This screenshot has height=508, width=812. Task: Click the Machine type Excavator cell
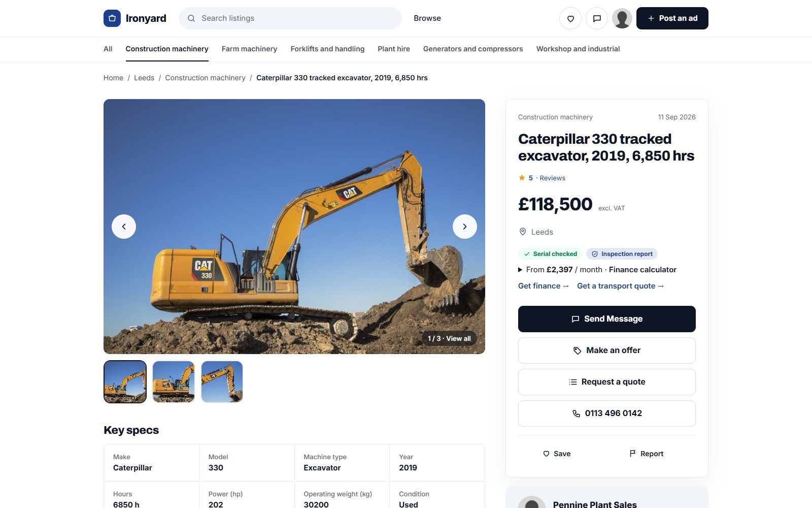pos(342,463)
